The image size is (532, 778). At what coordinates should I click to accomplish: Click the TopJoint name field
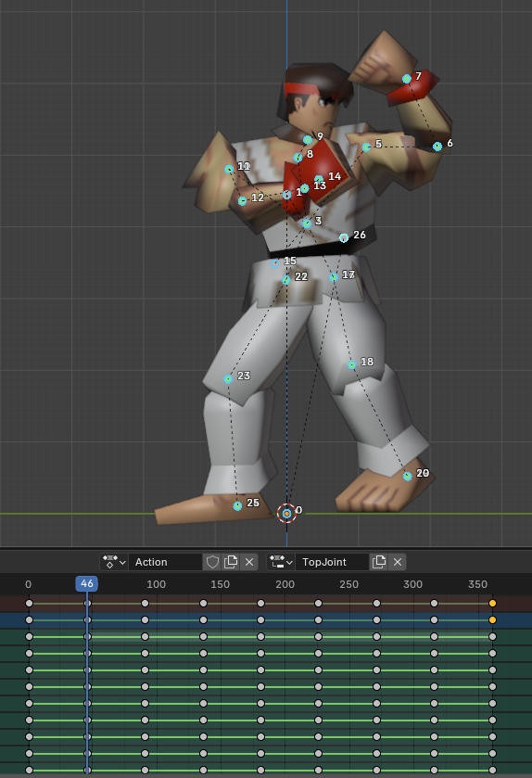pos(332,562)
